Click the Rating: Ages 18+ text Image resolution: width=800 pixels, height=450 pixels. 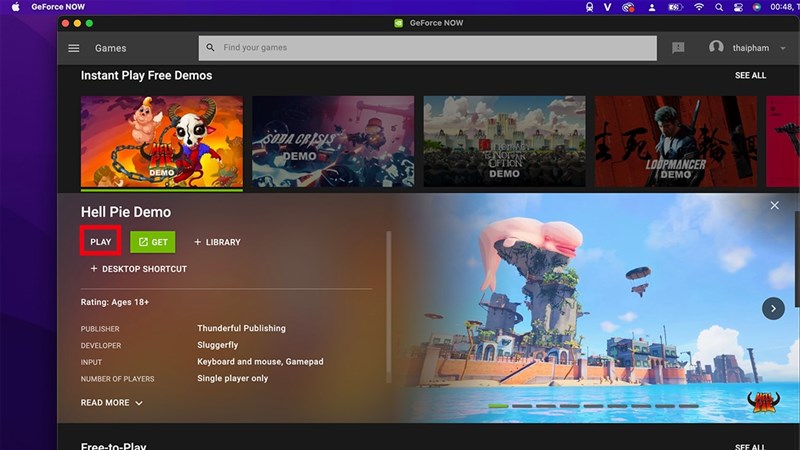115,302
